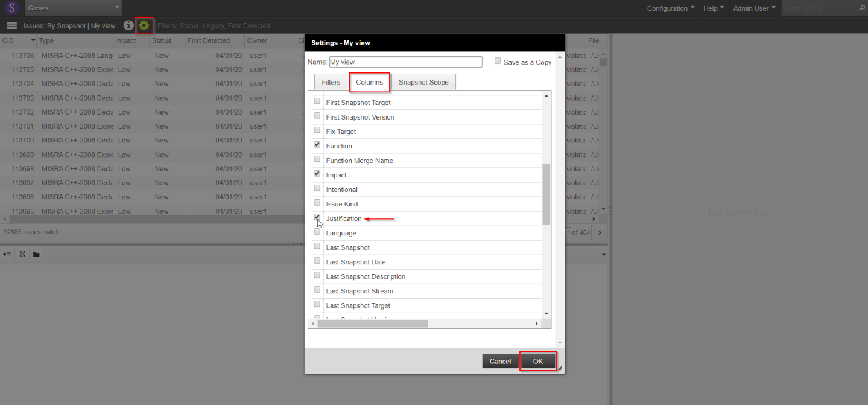Select the Columns tab
This screenshot has height=405, width=868.
click(x=369, y=82)
